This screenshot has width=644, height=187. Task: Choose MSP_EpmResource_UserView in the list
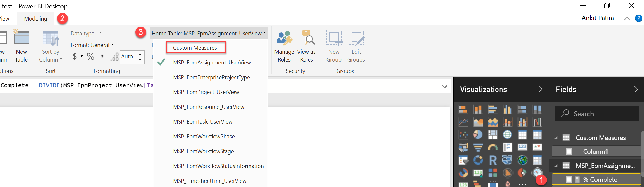(209, 107)
